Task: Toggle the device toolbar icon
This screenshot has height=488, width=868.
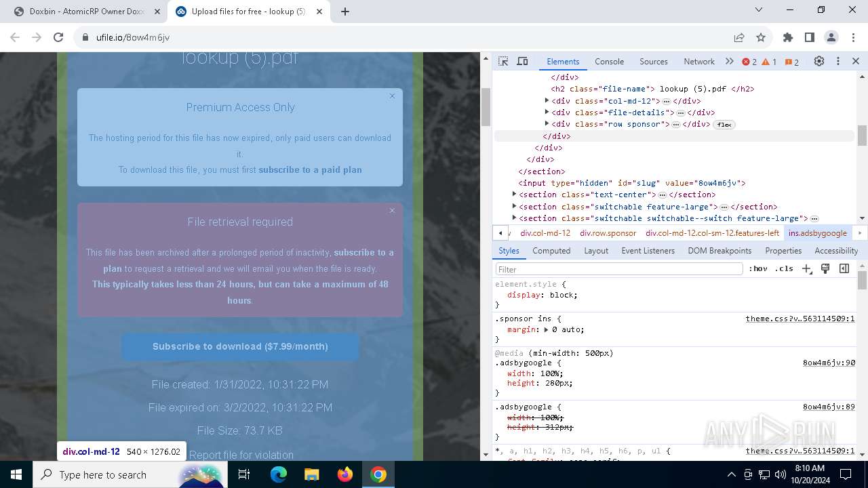Action: click(522, 61)
